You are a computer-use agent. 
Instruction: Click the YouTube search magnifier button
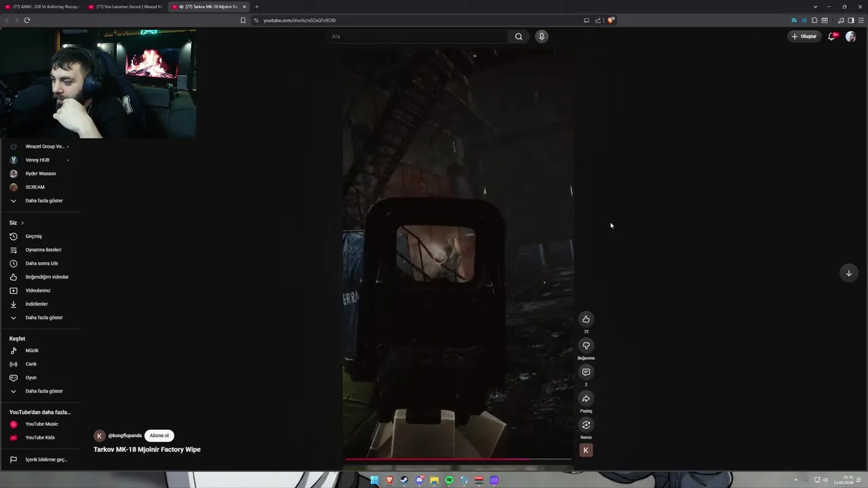(x=519, y=37)
